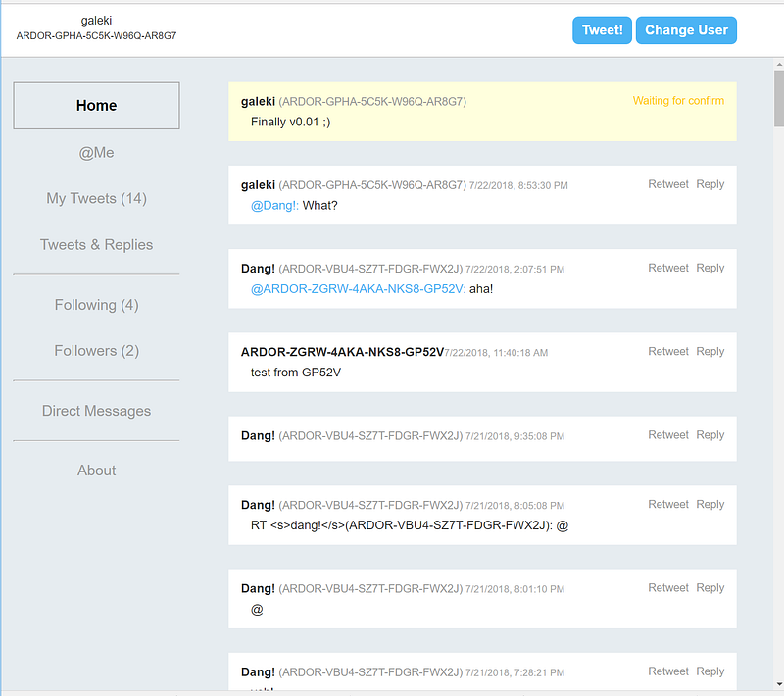Retweet galeki's "What?" tweet
Screen dimensions: 784x696
pyautogui.click(x=668, y=184)
